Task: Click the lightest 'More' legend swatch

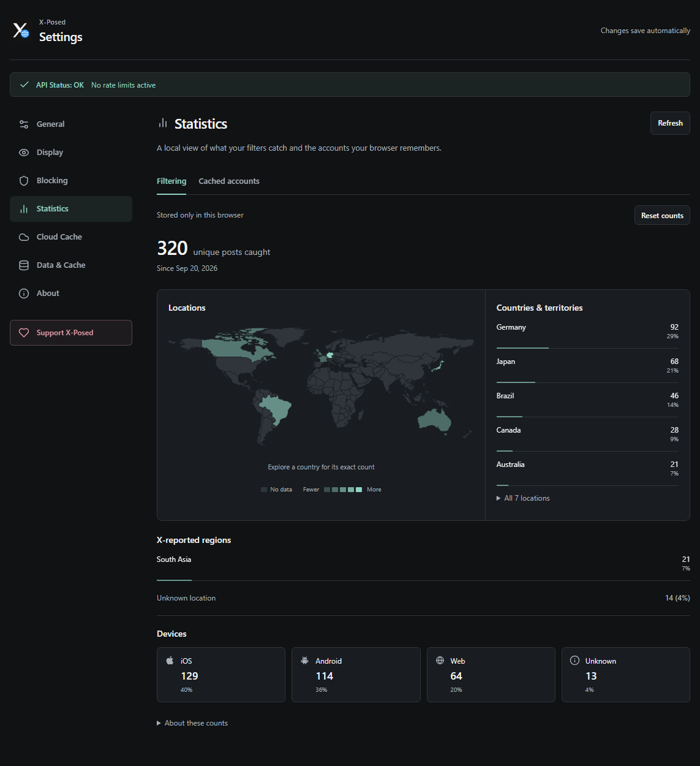Action: coord(359,490)
